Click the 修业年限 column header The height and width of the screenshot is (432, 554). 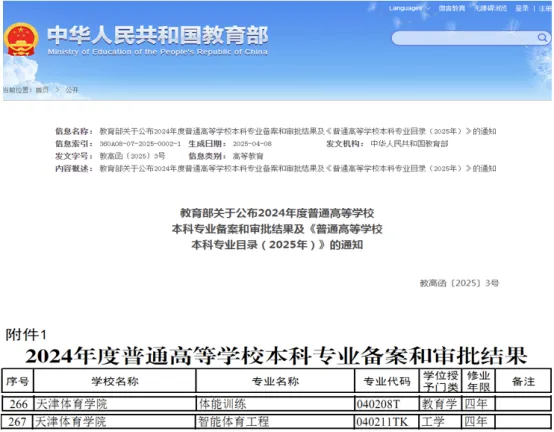coord(478,381)
